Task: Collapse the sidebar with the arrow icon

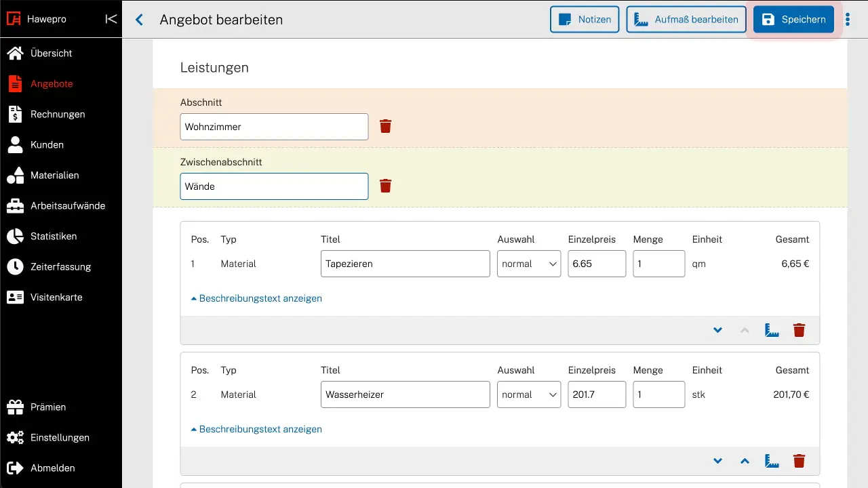Action: pyautogui.click(x=111, y=19)
